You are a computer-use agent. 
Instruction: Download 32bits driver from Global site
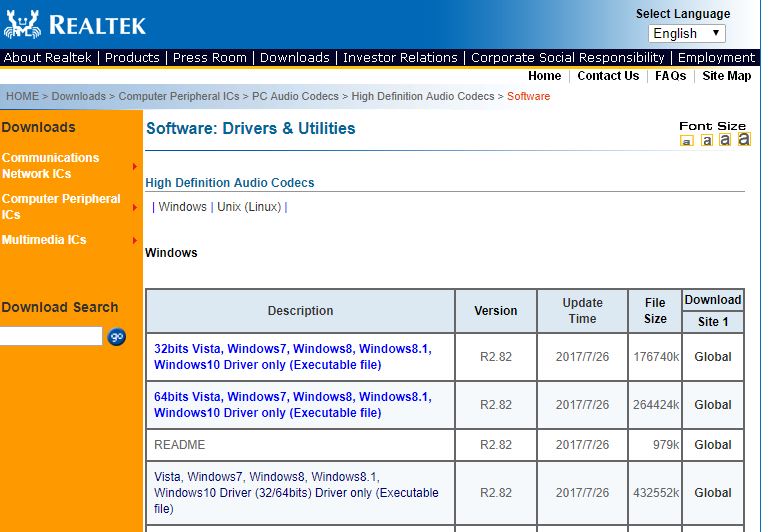pyautogui.click(x=712, y=357)
